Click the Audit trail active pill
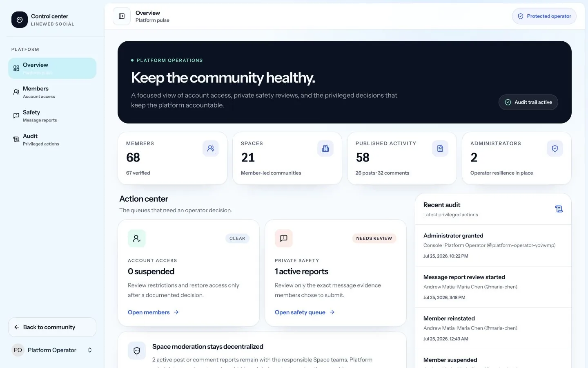The image size is (588, 368). (528, 102)
